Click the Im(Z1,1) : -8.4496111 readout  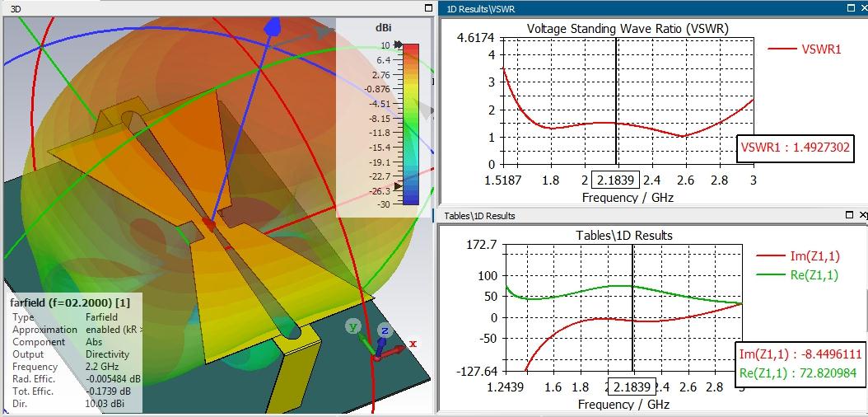click(800, 354)
